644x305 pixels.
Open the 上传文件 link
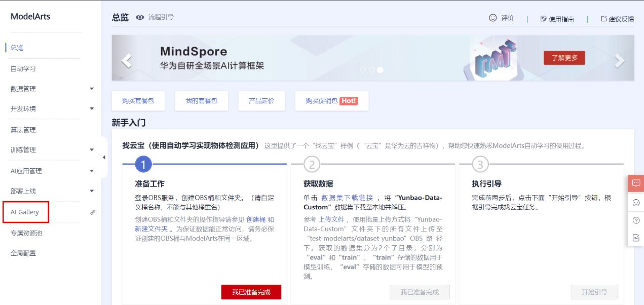[x=331, y=219]
